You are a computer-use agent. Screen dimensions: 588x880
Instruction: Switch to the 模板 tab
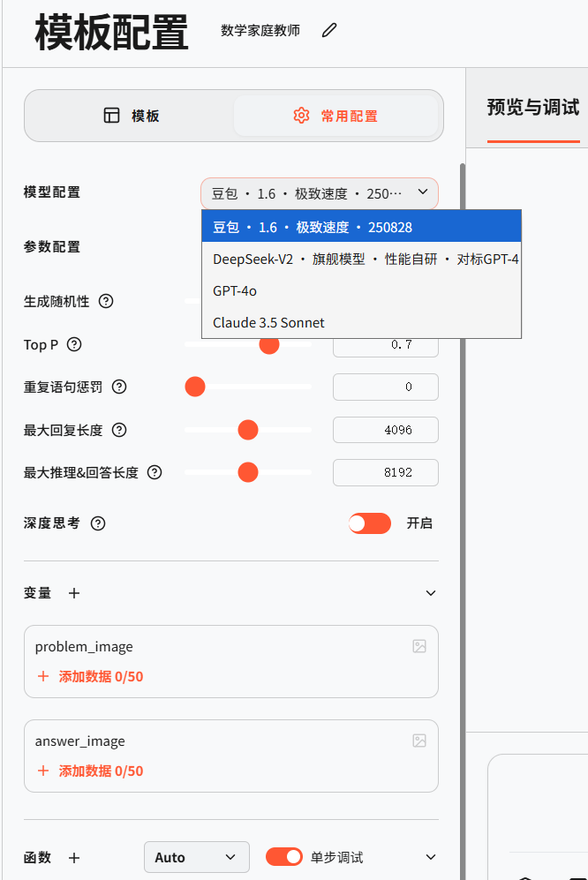(x=132, y=116)
